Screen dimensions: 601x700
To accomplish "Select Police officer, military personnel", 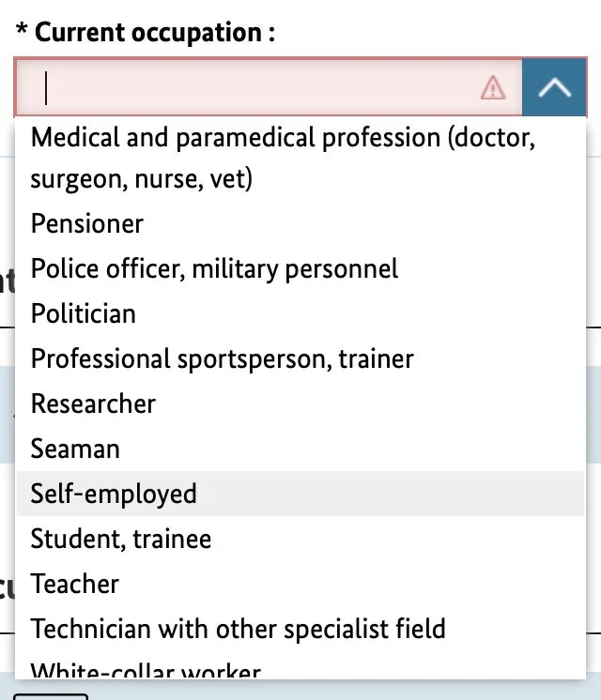I will (x=214, y=269).
